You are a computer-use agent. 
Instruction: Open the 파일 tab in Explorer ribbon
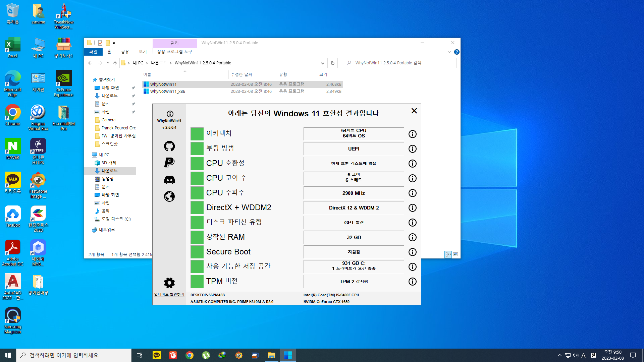point(93,52)
